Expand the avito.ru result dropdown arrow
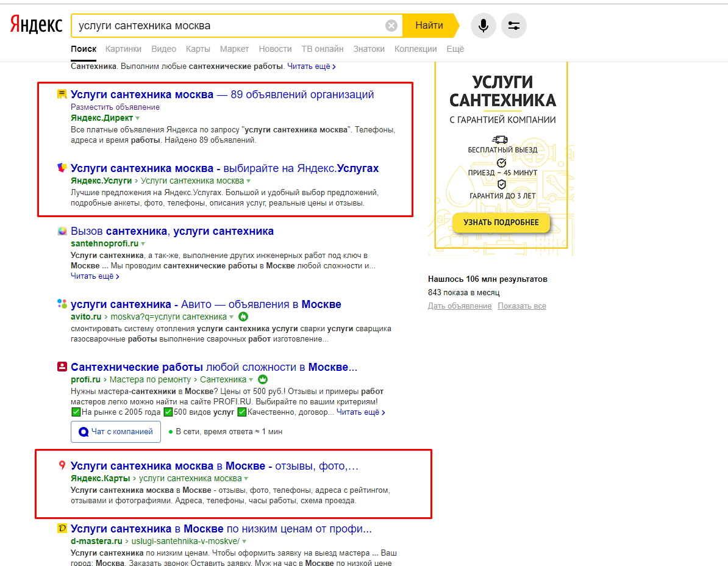 click(x=231, y=317)
